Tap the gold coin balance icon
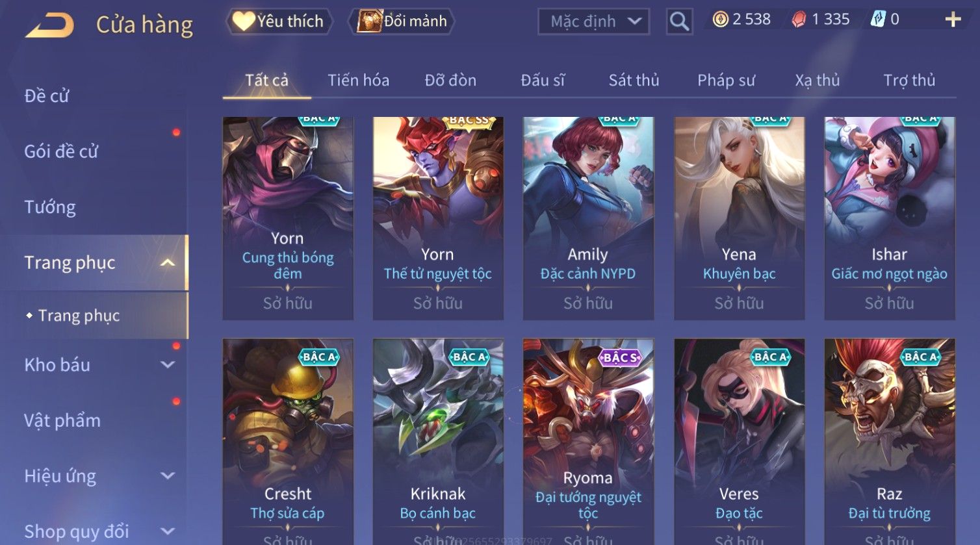This screenshot has width=980, height=545. pyautogui.click(x=720, y=19)
